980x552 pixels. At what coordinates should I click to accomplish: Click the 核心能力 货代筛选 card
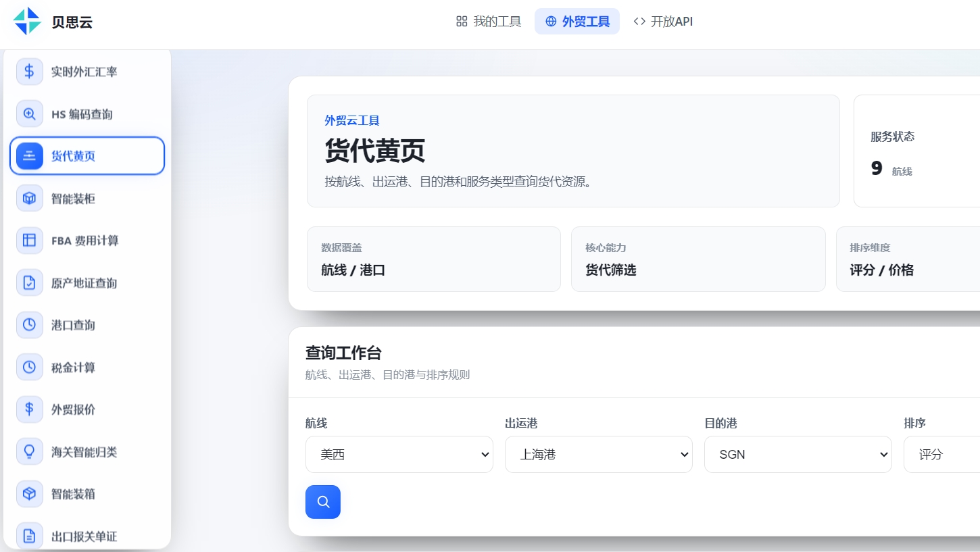pos(698,259)
